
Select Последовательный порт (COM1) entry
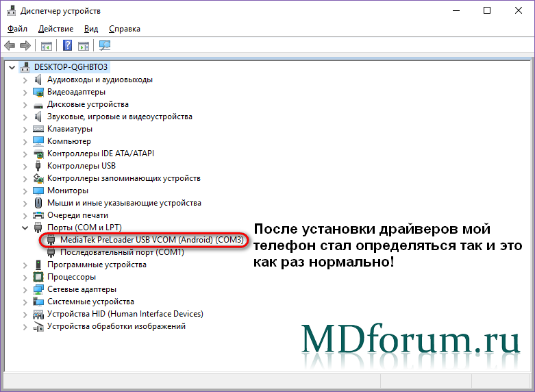[x=122, y=252]
